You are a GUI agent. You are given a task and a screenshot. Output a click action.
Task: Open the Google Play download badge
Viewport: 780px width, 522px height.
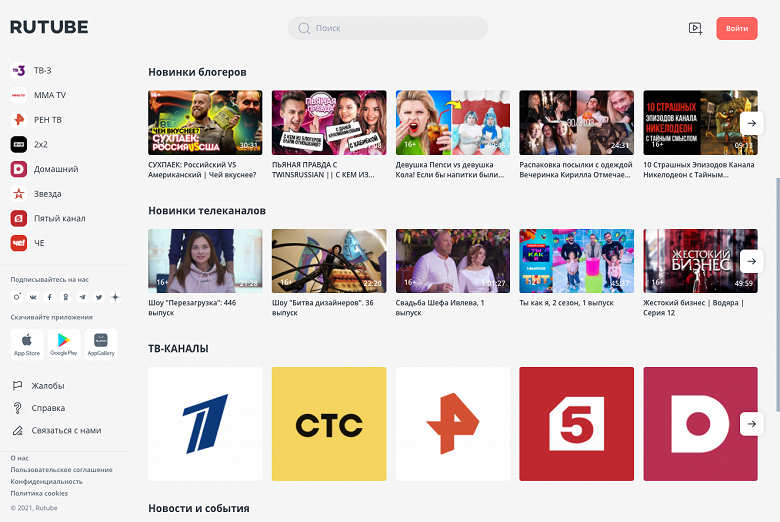(64, 344)
